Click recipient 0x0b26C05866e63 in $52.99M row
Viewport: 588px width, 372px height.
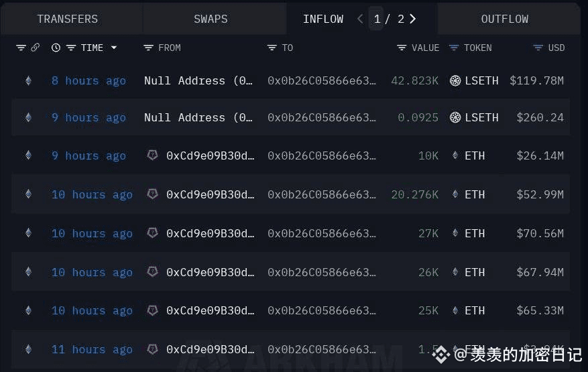click(322, 194)
